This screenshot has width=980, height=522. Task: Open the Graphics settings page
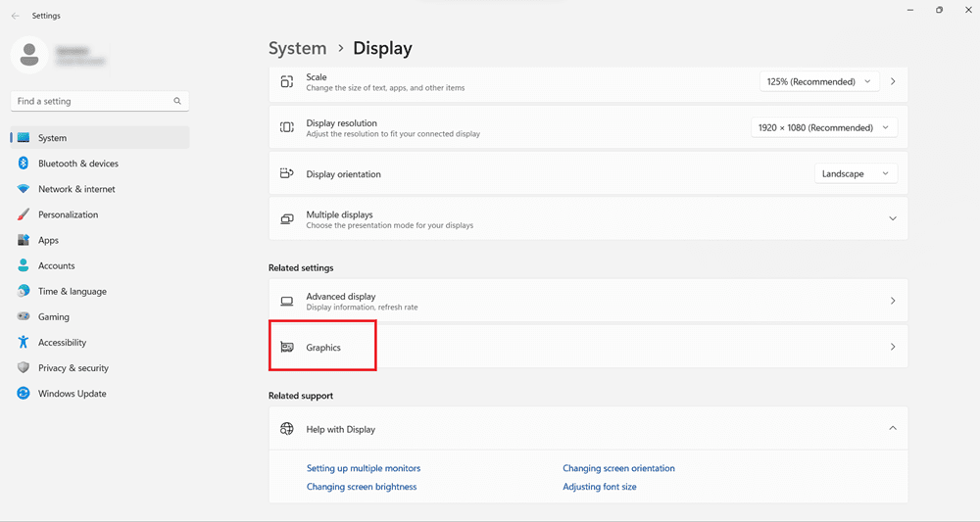tap(588, 347)
